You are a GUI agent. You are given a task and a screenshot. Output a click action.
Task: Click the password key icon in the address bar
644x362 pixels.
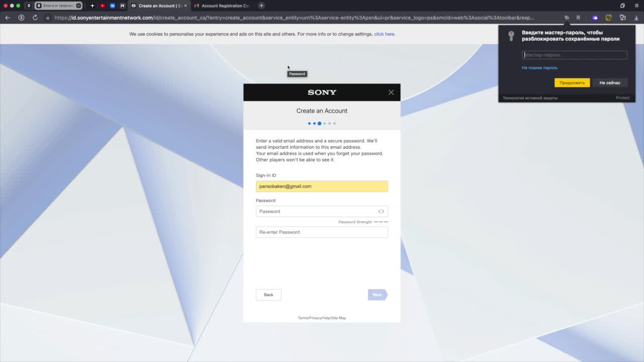567,18
